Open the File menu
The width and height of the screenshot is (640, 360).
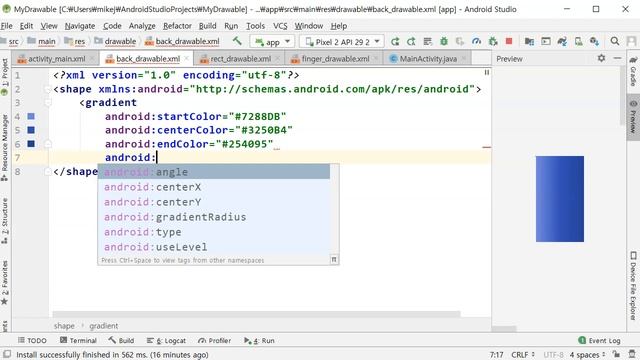click(x=7, y=26)
